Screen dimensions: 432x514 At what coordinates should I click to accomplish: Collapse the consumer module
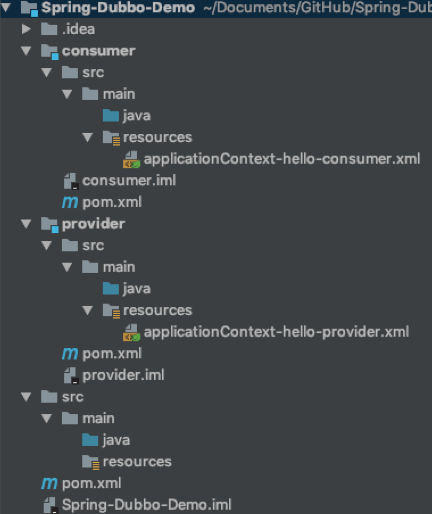pyautogui.click(x=26, y=51)
